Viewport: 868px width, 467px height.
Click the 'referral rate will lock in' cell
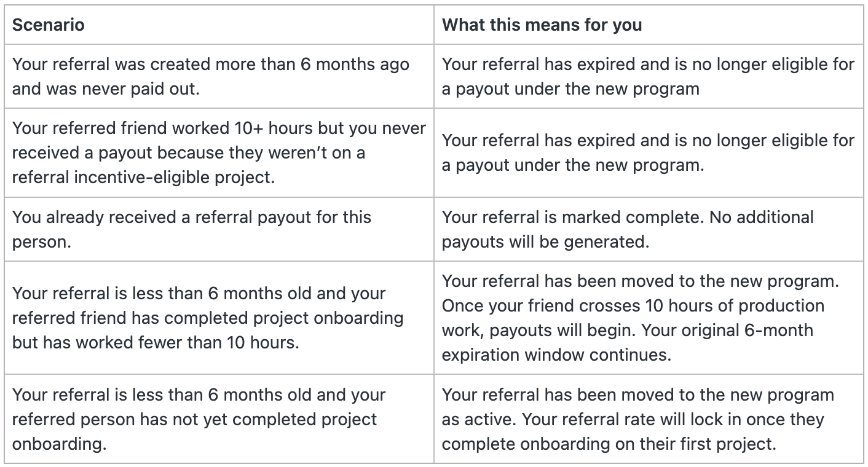[649, 418]
